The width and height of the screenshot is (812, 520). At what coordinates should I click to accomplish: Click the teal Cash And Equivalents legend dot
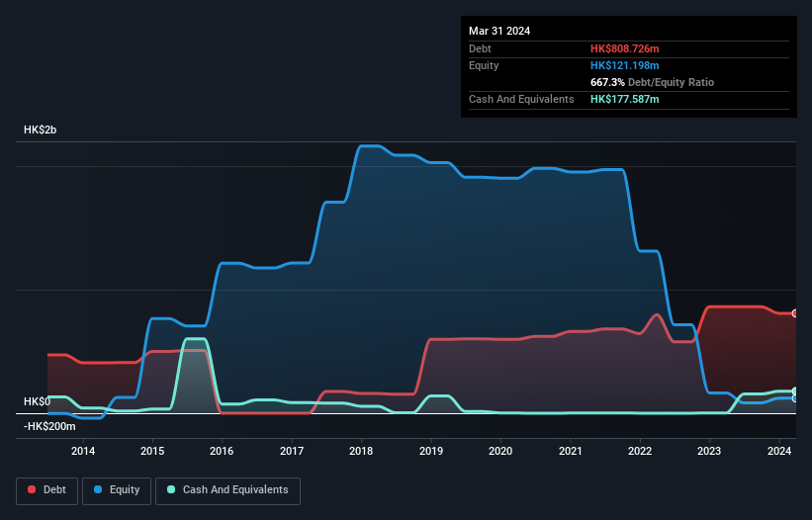[x=171, y=489]
